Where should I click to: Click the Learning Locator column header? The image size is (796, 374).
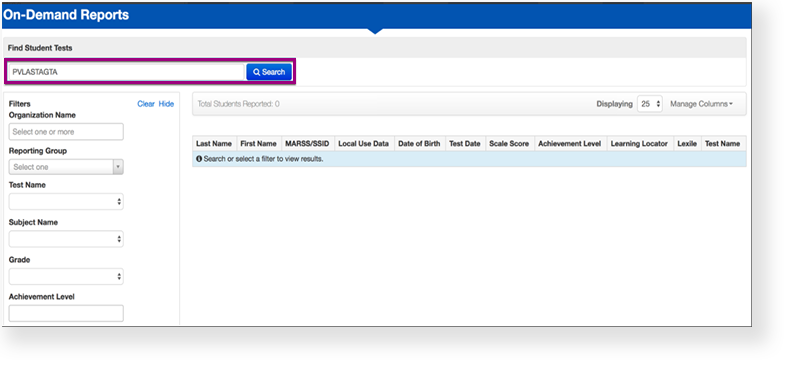click(639, 144)
